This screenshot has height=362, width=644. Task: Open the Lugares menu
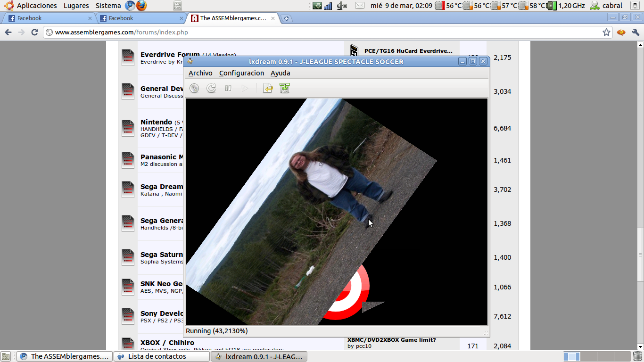(76, 6)
